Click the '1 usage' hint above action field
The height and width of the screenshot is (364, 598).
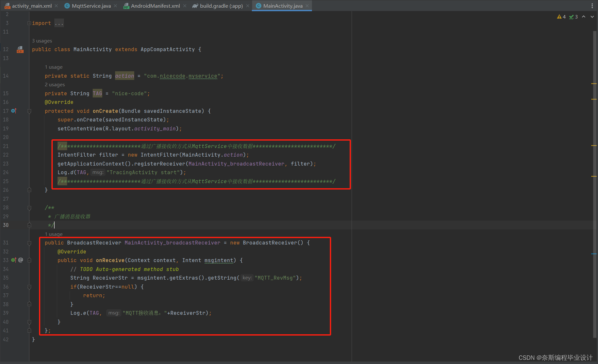(54, 67)
